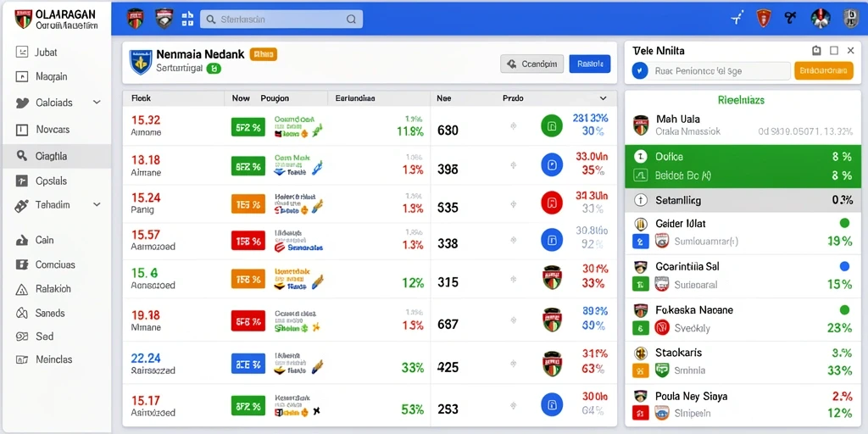Click the blue Rsslols button
Image resolution: width=868 pixels, height=434 pixels.
click(x=590, y=64)
